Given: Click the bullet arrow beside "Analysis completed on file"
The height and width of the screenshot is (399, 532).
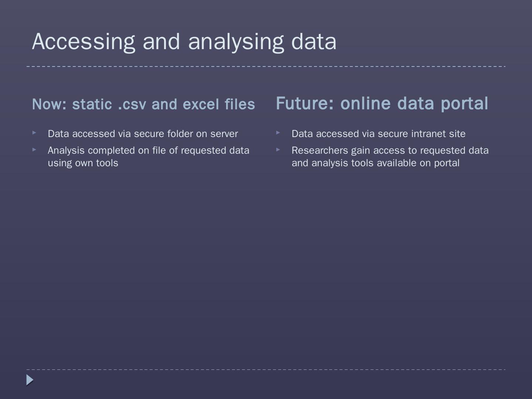Looking at the screenshot, I should (x=34, y=149).
